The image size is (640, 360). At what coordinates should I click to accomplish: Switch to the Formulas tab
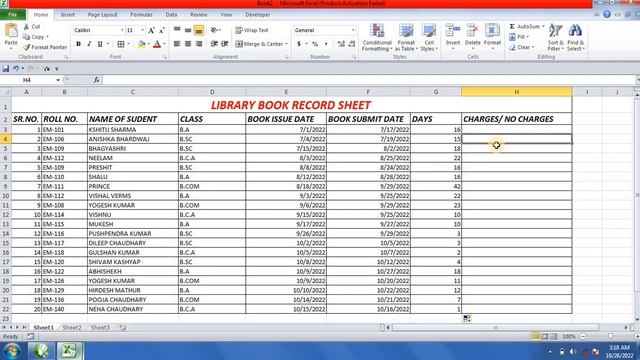[x=141, y=15]
